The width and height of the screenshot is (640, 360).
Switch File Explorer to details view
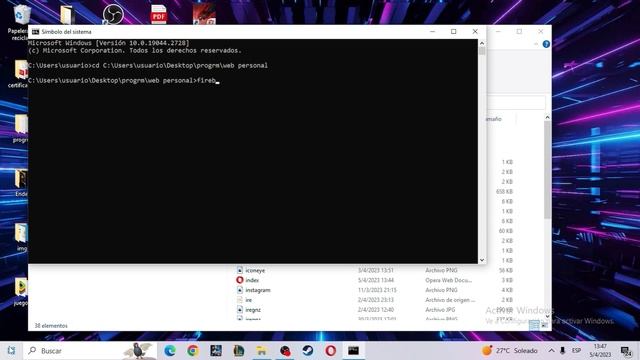point(534,325)
